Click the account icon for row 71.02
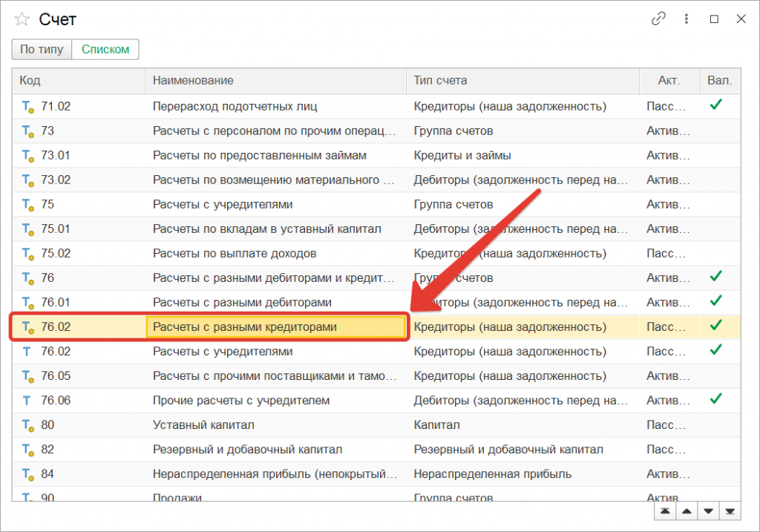This screenshot has width=760, height=532. (28, 107)
